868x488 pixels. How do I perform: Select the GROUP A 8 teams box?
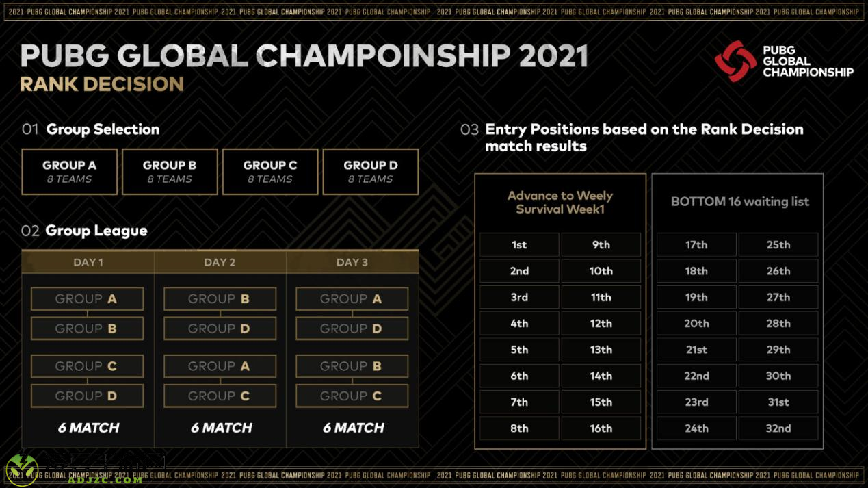(70, 172)
